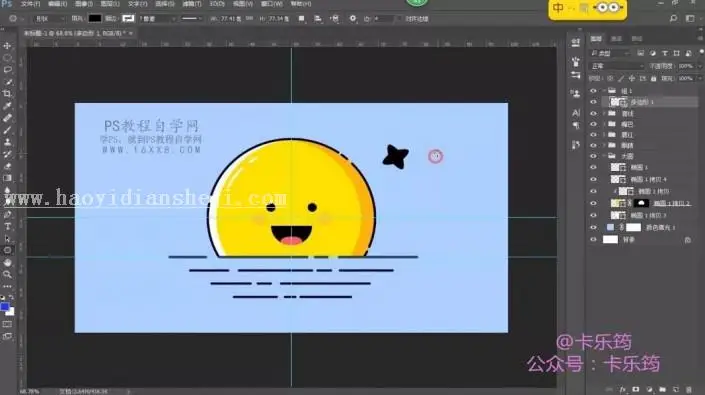Select the Eraser tool
The image size is (705, 395).
point(7,166)
